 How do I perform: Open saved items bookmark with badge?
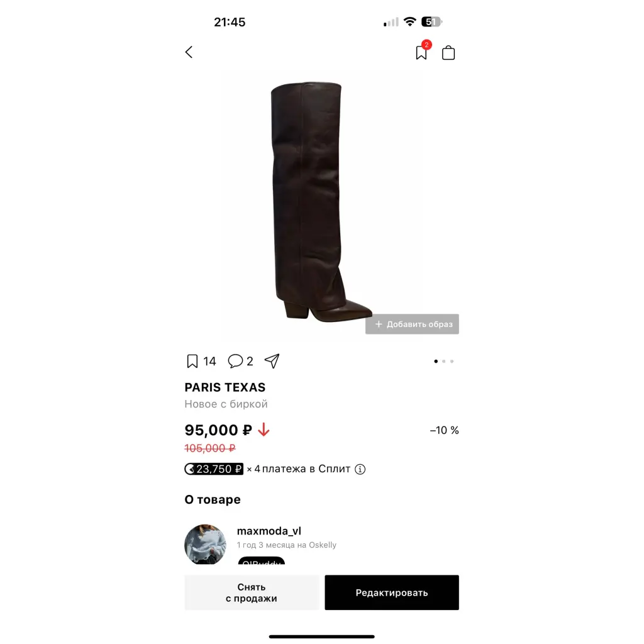click(x=423, y=50)
